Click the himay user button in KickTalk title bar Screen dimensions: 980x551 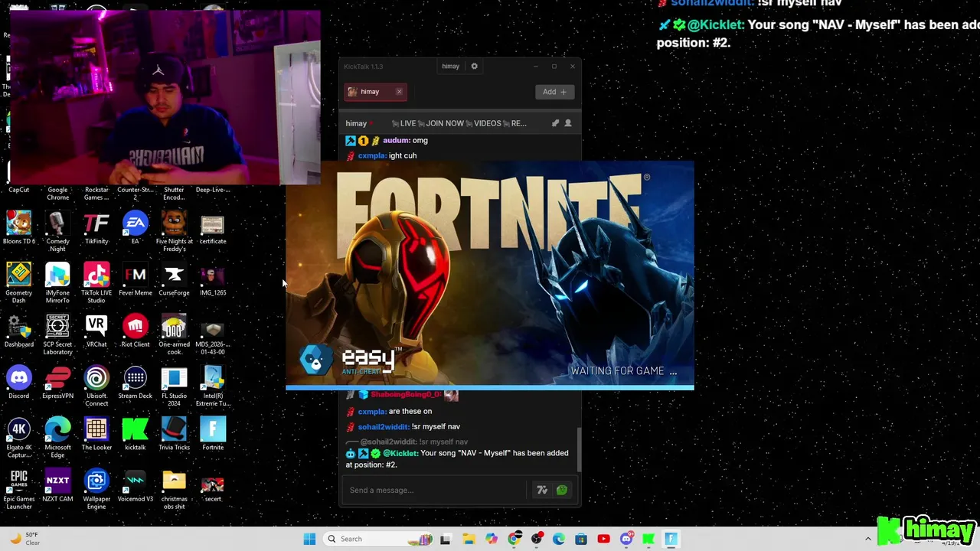[450, 66]
